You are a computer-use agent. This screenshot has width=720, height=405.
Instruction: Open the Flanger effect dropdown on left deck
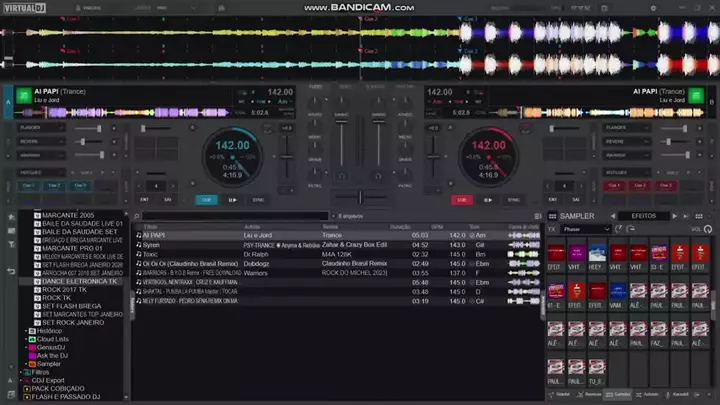[40, 128]
